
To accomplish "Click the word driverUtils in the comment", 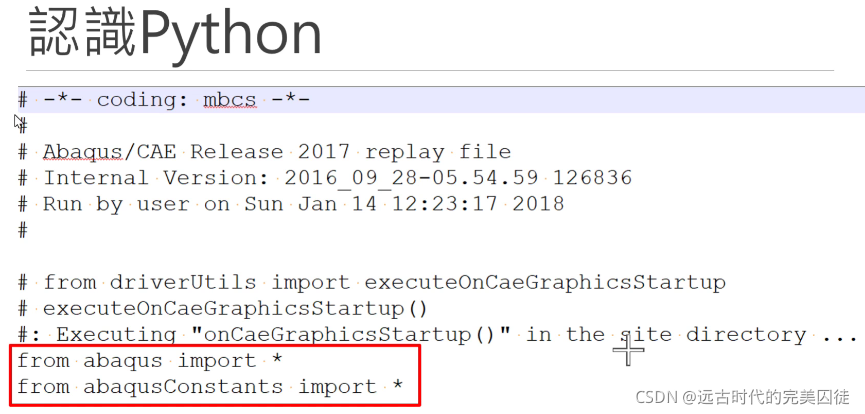I will 183,283.
